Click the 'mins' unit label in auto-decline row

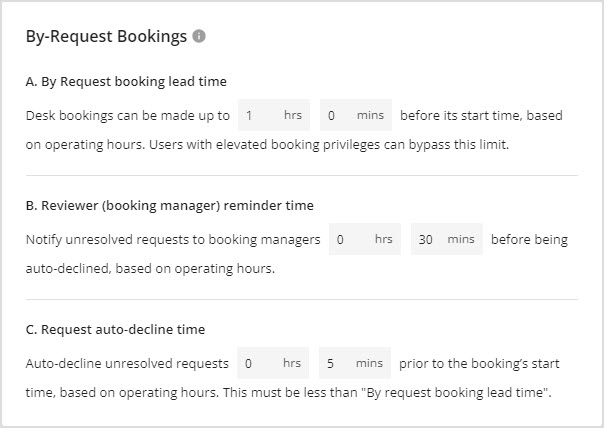[370, 363]
